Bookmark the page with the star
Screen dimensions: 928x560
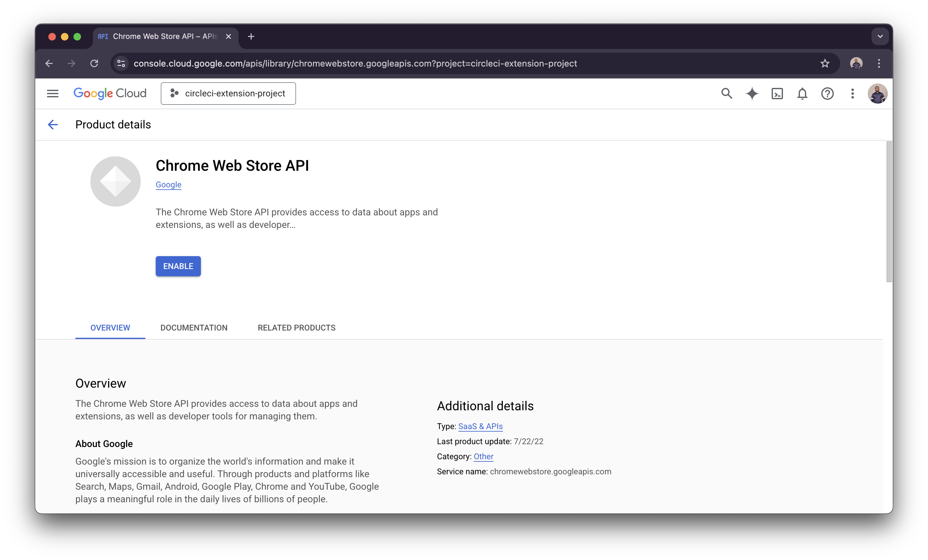point(825,63)
